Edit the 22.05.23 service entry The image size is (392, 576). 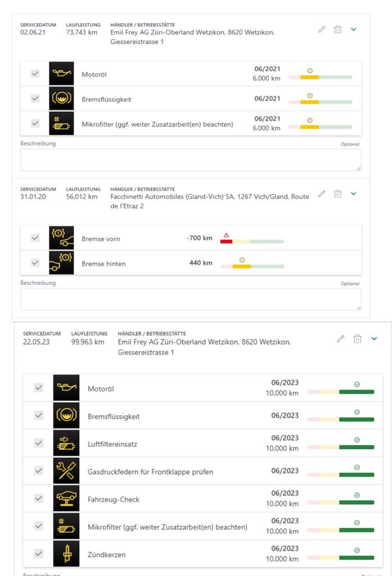(340, 339)
